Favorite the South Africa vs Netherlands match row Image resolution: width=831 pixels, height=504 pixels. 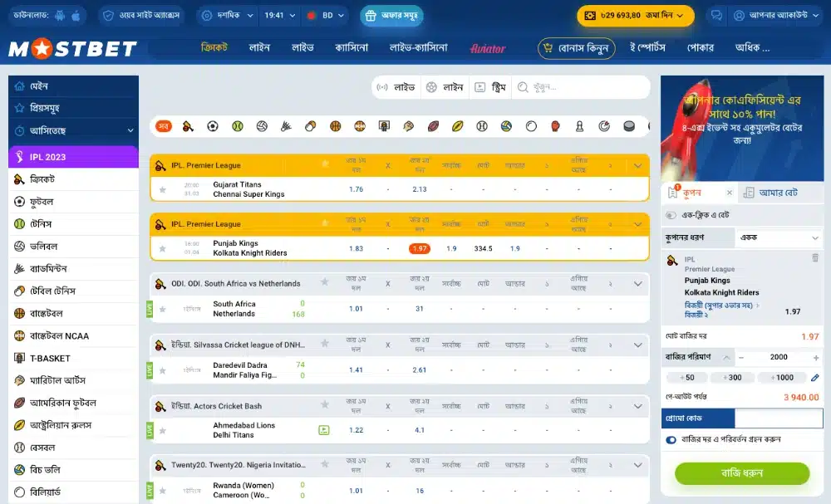[x=163, y=309]
